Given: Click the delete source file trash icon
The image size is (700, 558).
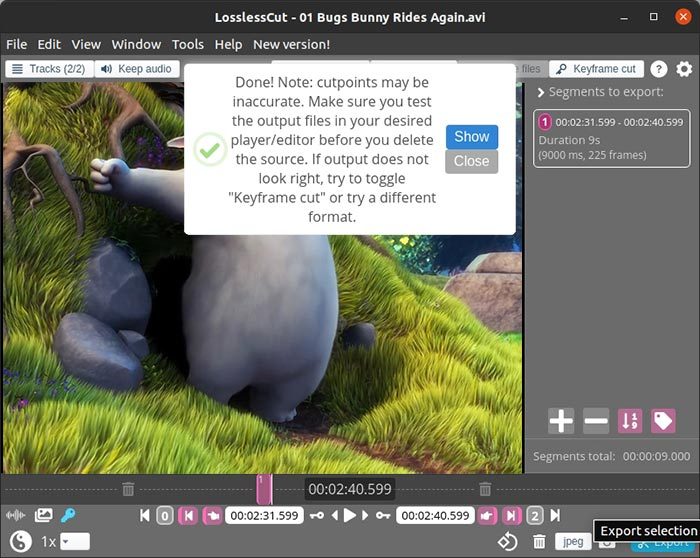Looking at the screenshot, I should point(539,541).
